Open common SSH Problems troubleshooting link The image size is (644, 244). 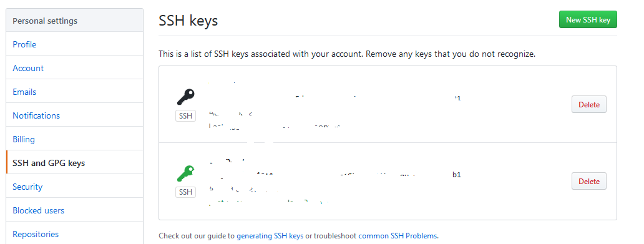coord(398,236)
